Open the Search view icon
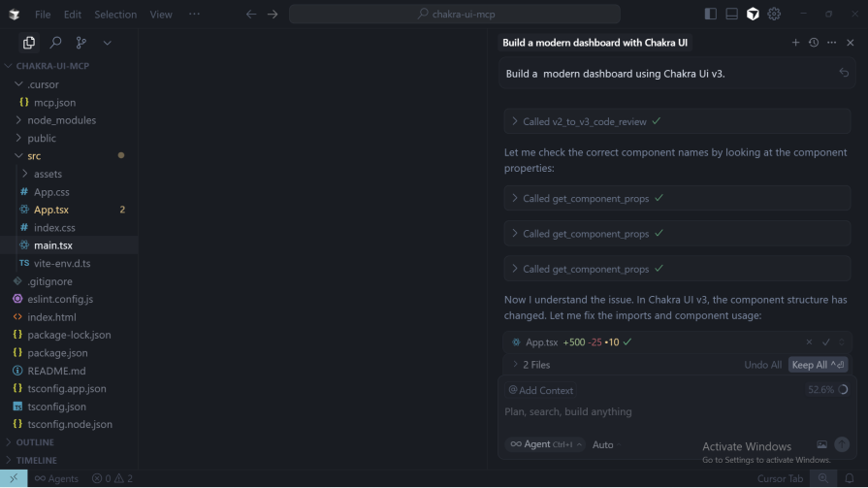 pyautogui.click(x=55, y=43)
